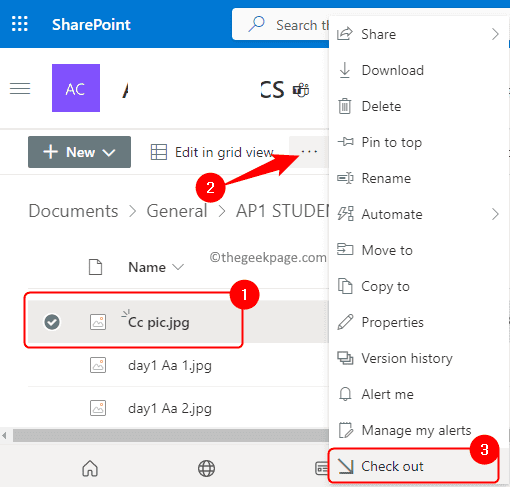Image resolution: width=510 pixels, height=487 pixels.
Task: Open the AC site logo tile
Action: tap(76, 88)
